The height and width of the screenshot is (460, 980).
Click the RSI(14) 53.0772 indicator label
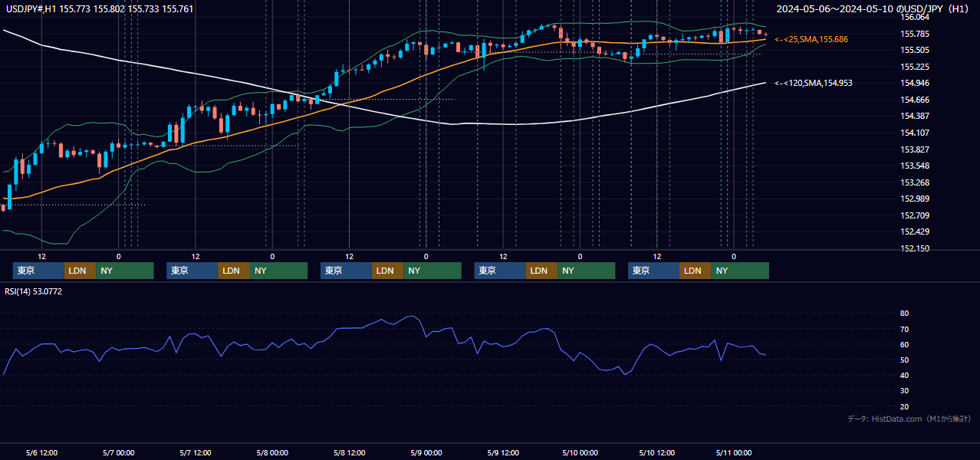click(34, 291)
